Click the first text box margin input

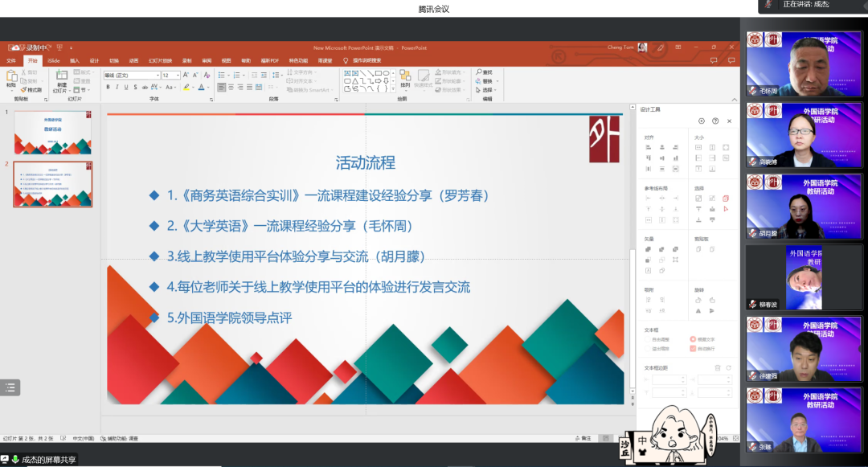669,379
